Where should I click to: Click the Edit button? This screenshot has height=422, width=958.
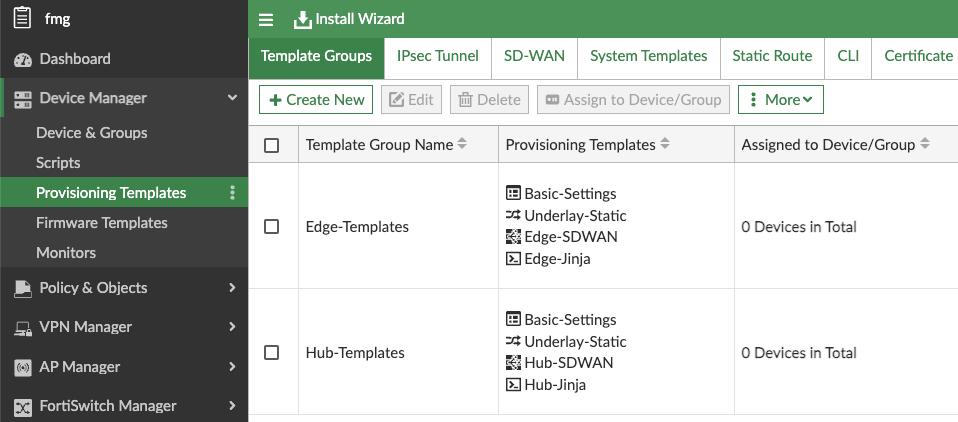411,100
